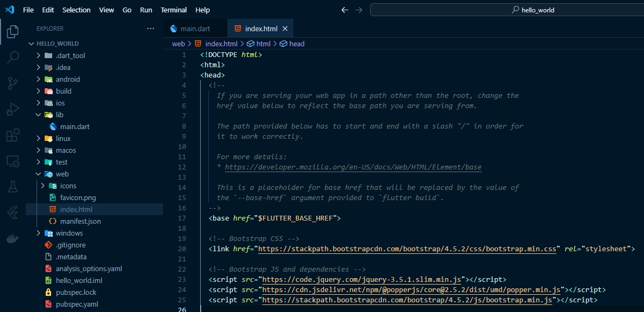Open Explorer's three-dot more actions menu
The width and height of the screenshot is (644, 312).
tap(151, 29)
